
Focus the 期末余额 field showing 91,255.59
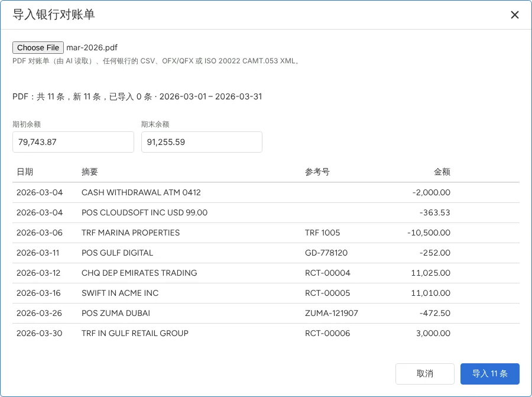tap(202, 142)
